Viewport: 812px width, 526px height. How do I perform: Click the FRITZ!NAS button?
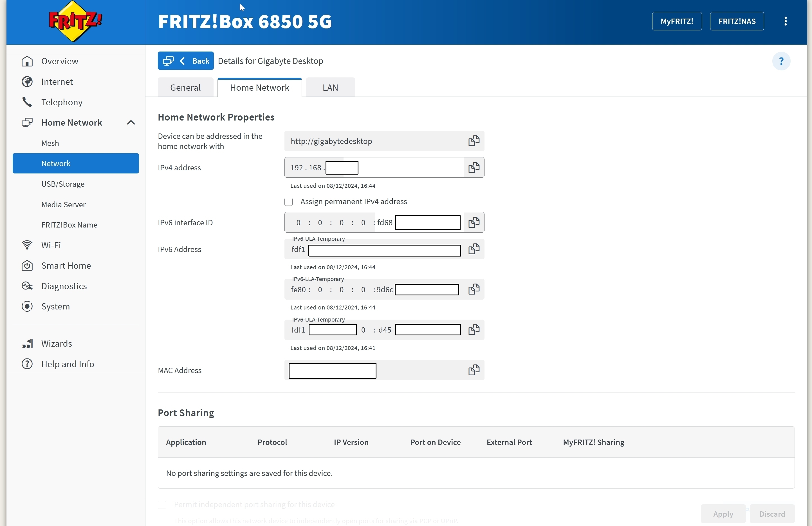[737, 21]
